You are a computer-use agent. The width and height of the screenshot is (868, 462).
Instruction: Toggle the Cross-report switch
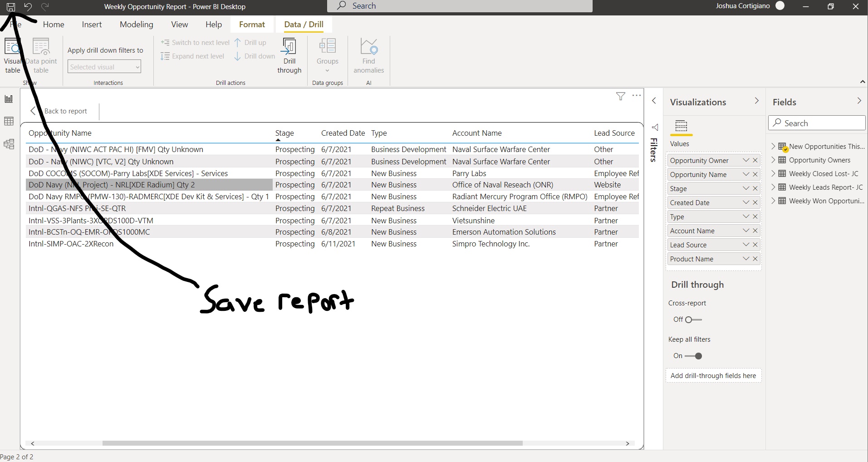[694, 319]
